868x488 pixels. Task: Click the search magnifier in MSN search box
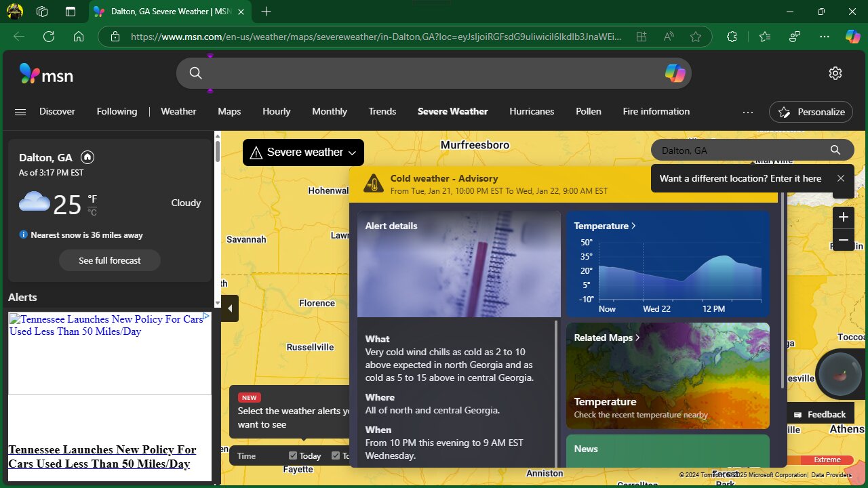(196, 73)
